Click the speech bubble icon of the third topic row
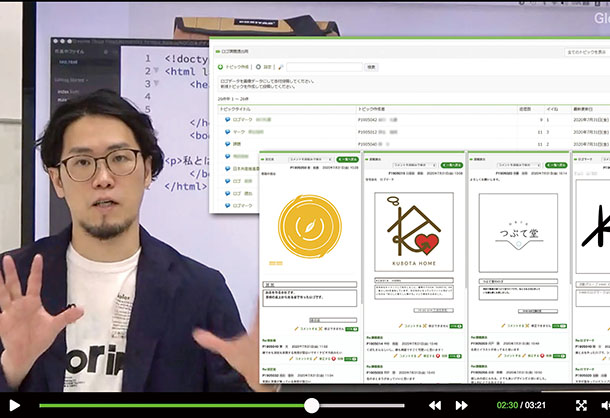Image resolution: width=610 pixels, height=418 pixels. (x=228, y=144)
